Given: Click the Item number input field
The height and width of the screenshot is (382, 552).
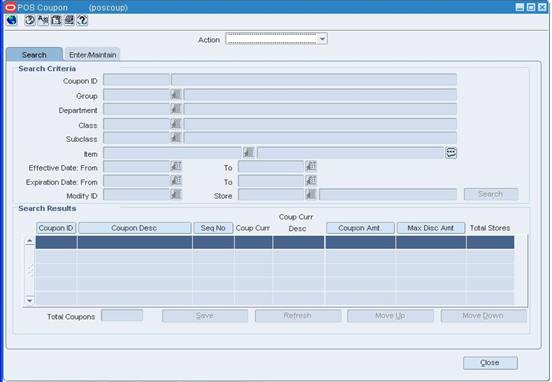Looking at the screenshot, I should [x=172, y=153].
